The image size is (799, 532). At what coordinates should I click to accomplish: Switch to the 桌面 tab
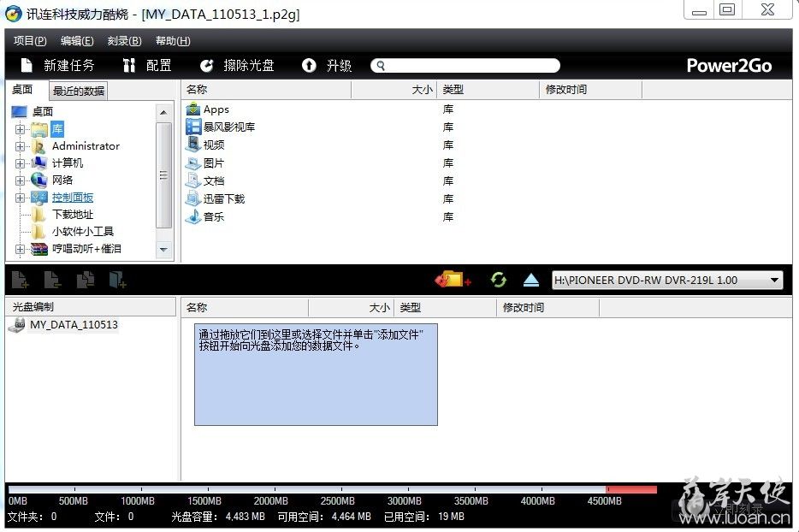coord(22,90)
